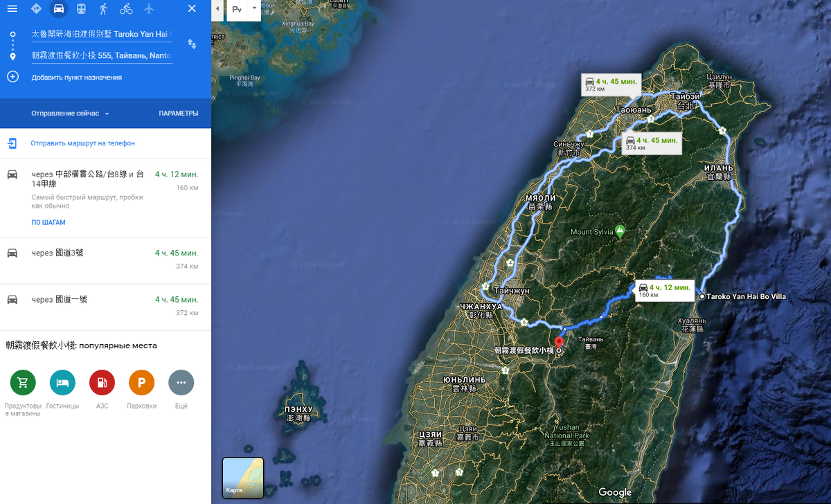Select walking travel mode
The height and width of the screenshot is (504, 831).
103,8
